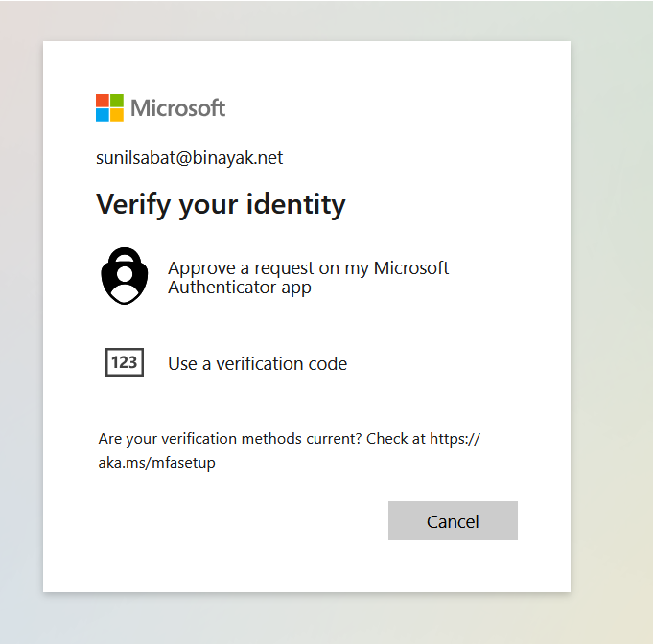Click the aka.ms/mfasetup verification methods text
The image size is (654, 644).
pyautogui.click(x=289, y=450)
